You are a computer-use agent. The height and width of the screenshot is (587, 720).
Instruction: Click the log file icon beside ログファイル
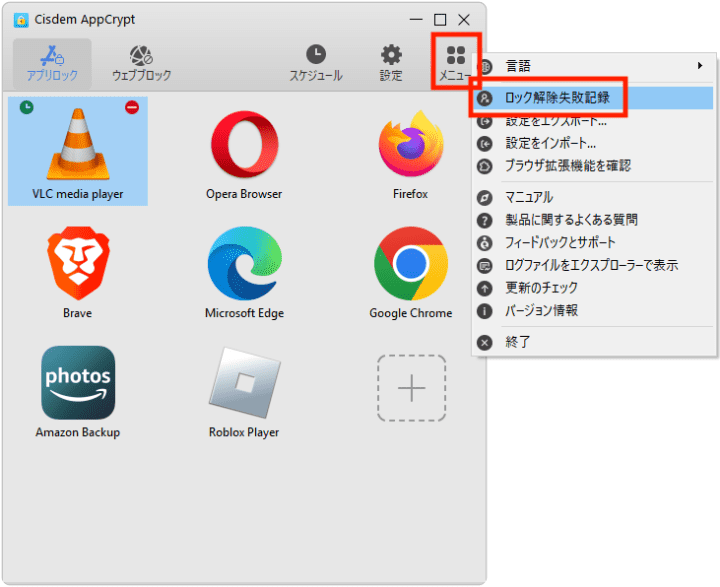click(x=485, y=265)
